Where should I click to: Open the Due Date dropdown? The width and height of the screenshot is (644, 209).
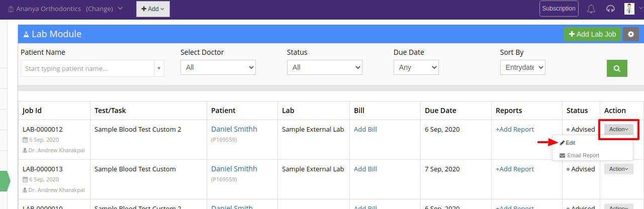[416, 67]
